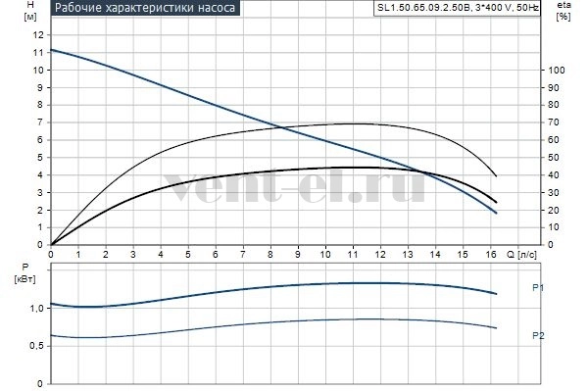Click the '100' tick on the eta axis
588x391 pixels.
point(557,71)
